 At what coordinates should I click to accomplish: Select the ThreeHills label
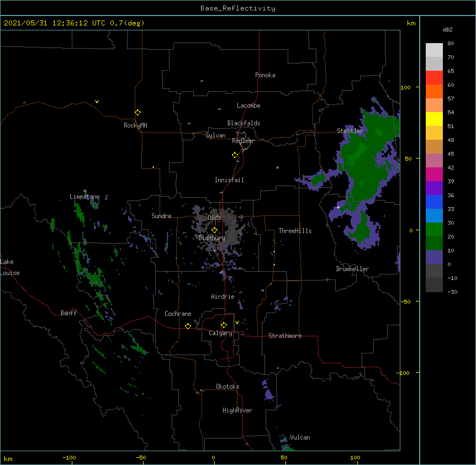[295, 231]
